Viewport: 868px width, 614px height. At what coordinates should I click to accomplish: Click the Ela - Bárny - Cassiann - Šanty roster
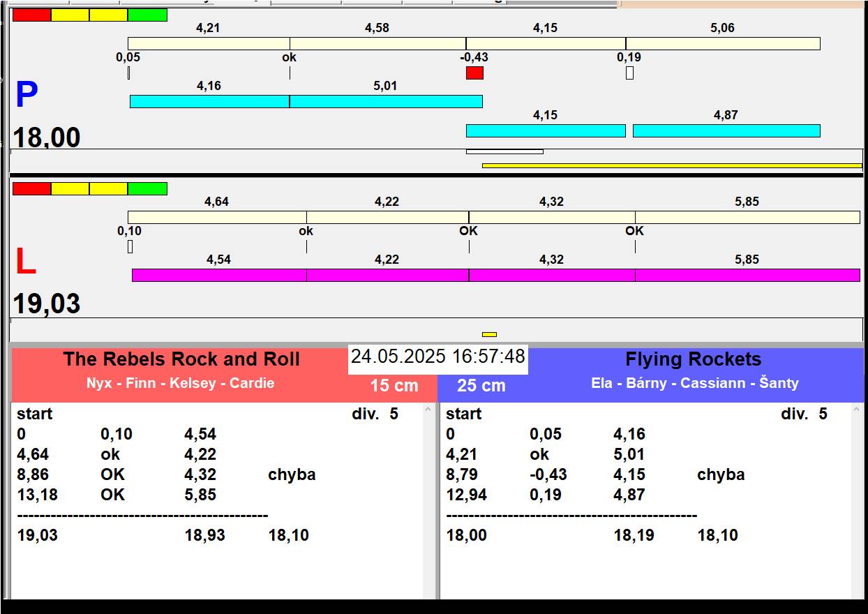[x=695, y=383]
